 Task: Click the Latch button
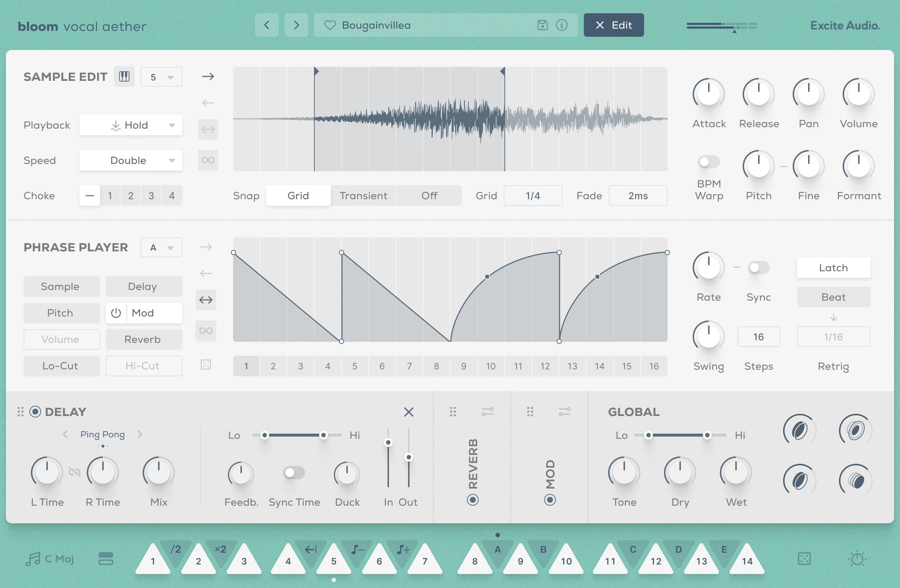tap(833, 267)
